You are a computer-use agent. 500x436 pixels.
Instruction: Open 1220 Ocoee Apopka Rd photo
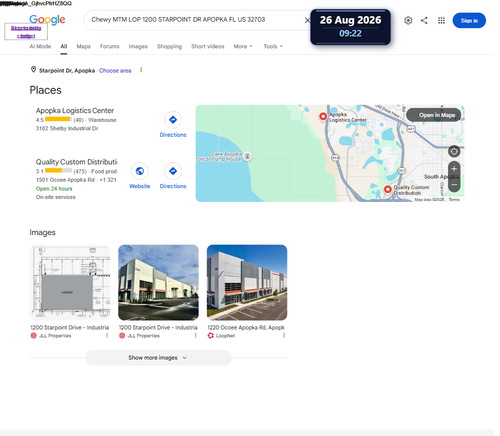(x=247, y=282)
